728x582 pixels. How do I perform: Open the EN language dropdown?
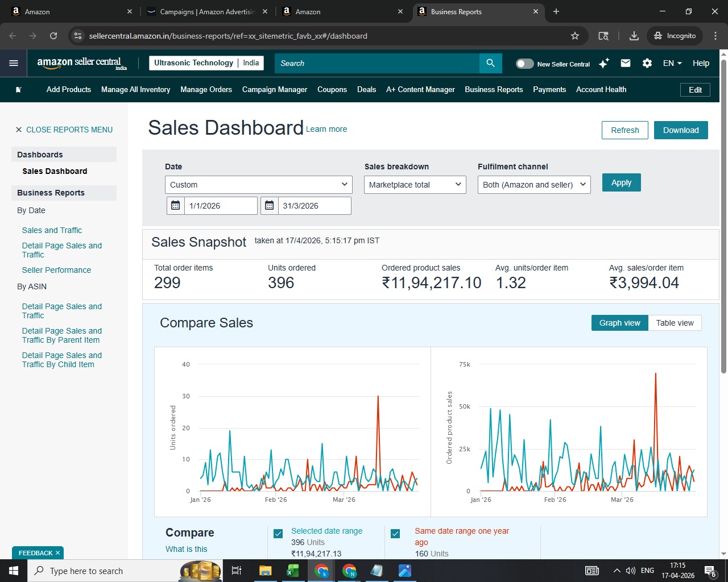pos(672,63)
